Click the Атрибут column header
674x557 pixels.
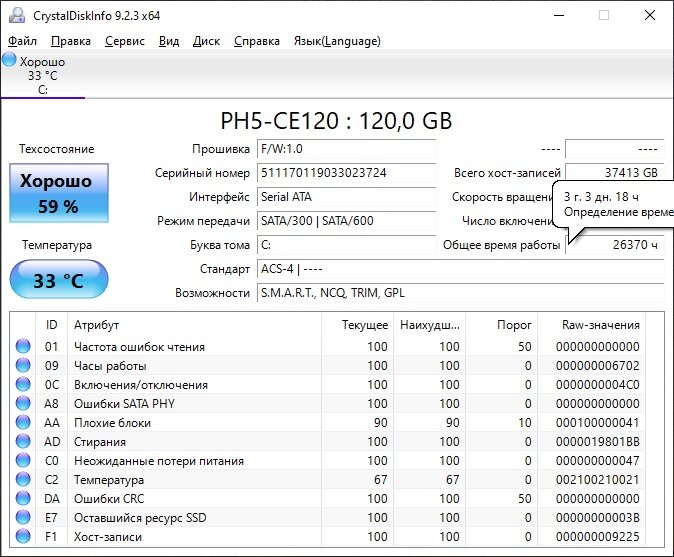click(194, 325)
